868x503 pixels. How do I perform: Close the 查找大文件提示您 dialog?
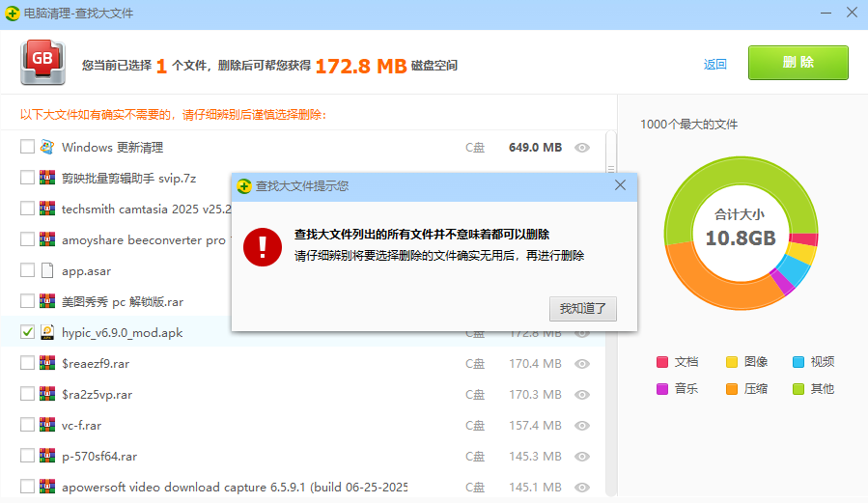coord(620,185)
